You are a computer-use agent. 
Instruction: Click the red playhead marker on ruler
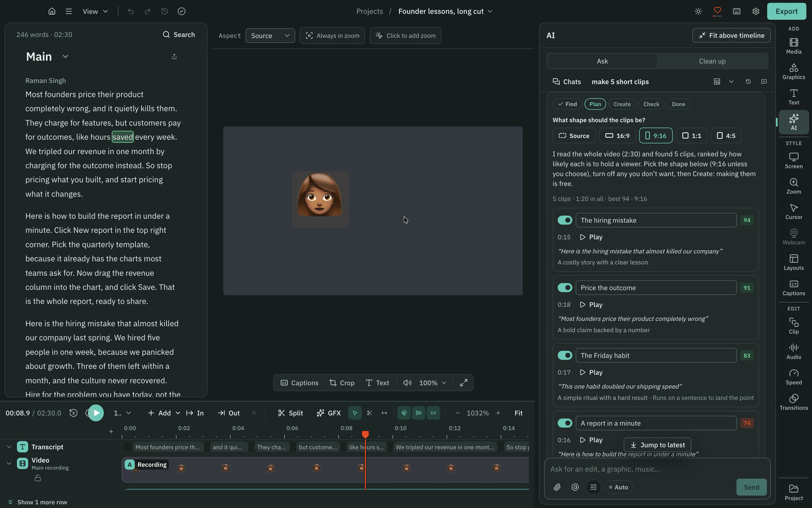[365, 434]
